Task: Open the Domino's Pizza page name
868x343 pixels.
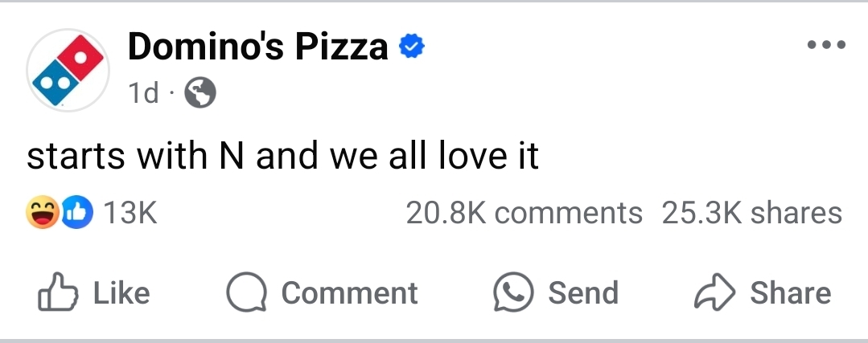Action: (257, 48)
